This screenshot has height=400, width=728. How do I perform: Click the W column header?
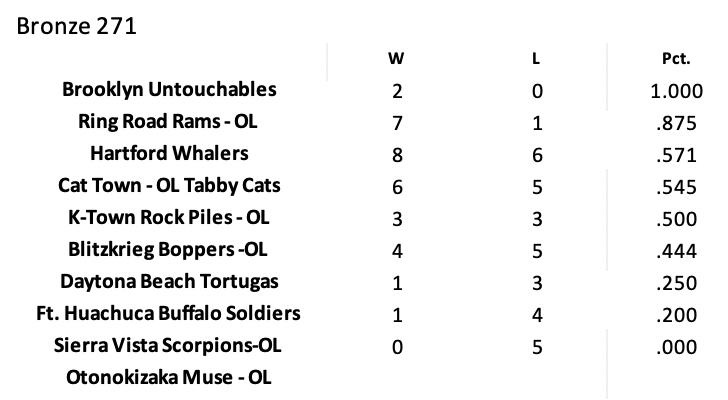397,60
